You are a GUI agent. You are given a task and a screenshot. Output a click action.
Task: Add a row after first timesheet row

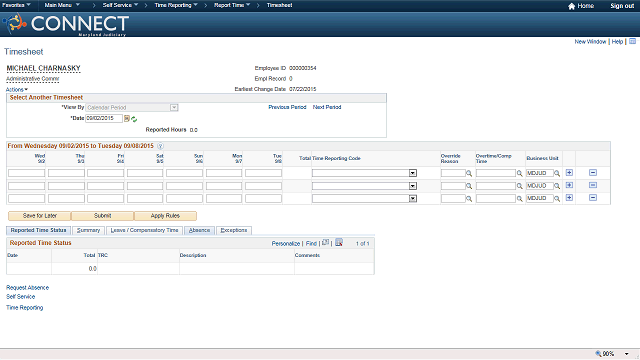[x=569, y=173]
